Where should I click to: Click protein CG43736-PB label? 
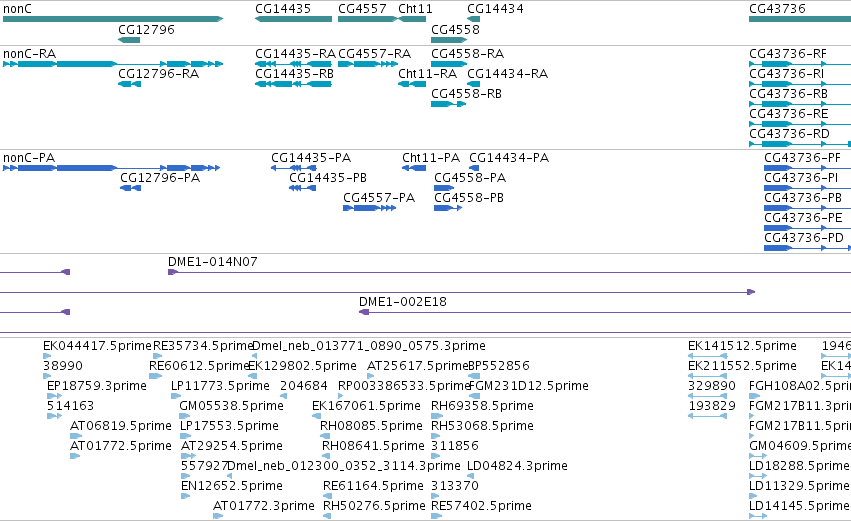(x=803, y=198)
